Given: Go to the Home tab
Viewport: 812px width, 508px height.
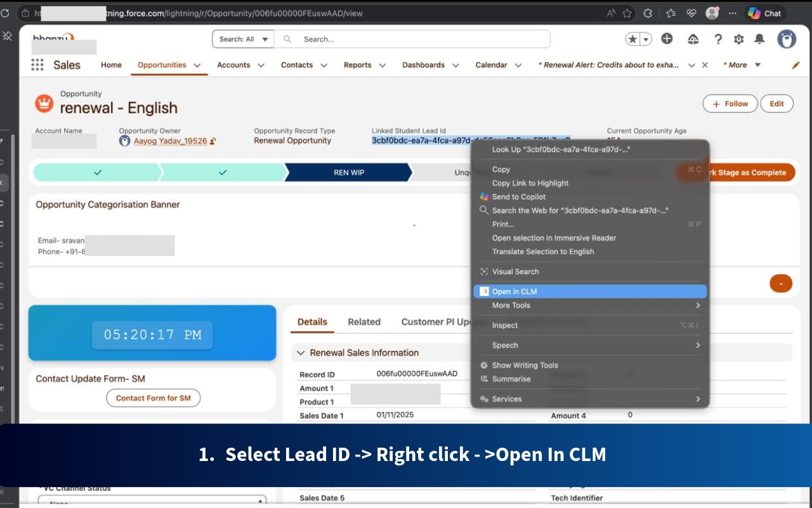Looking at the screenshot, I should 111,65.
